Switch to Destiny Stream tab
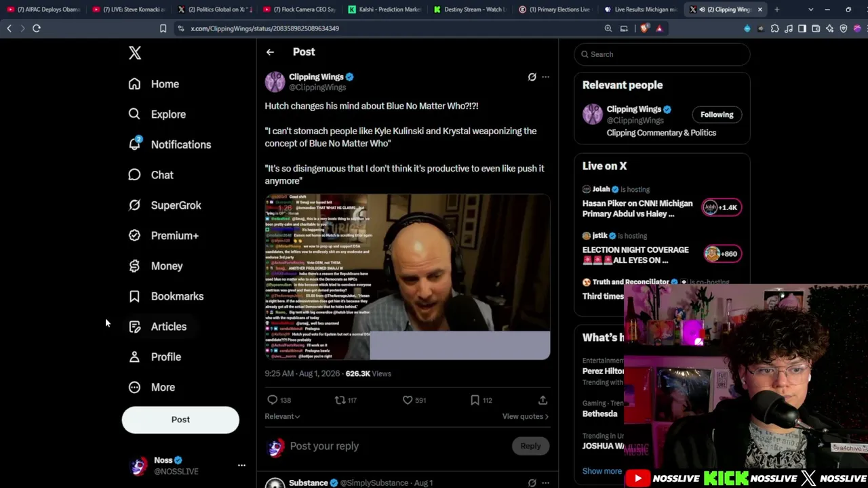This screenshot has width=868, height=488. point(471,9)
